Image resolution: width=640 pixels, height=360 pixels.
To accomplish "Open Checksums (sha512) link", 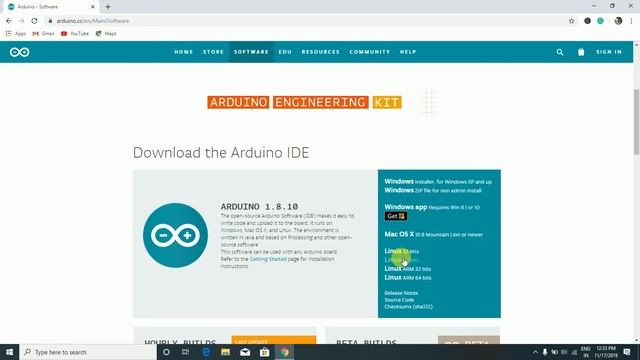I will [409, 307].
